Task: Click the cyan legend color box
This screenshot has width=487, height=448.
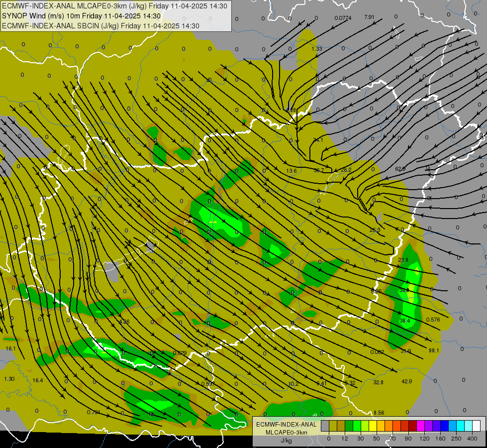Action: click(460, 426)
